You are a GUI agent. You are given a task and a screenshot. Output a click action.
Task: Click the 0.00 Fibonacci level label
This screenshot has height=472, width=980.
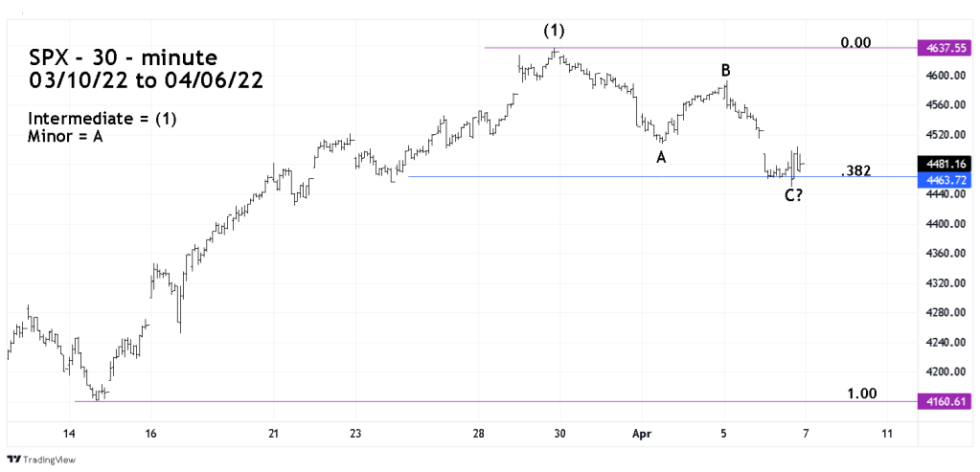click(x=855, y=43)
